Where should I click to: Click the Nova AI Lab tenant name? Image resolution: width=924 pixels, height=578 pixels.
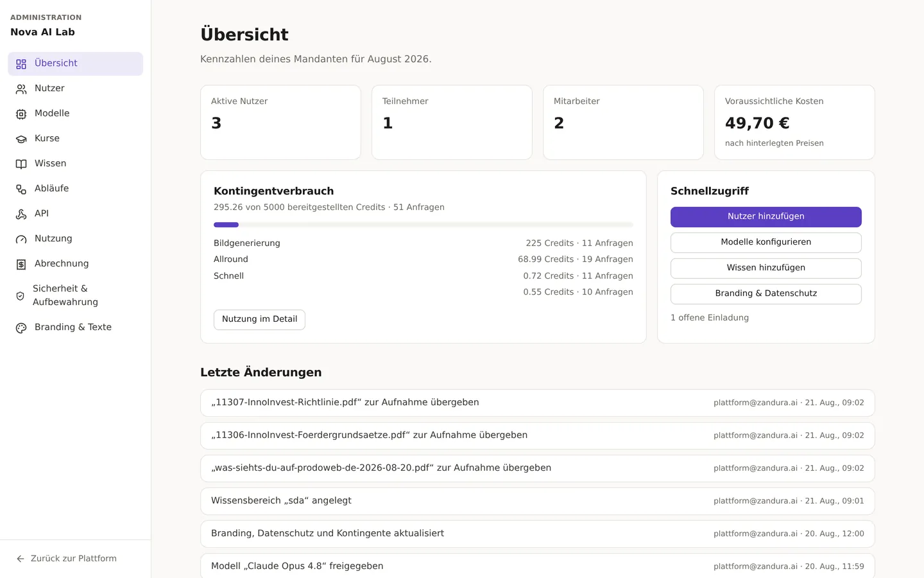42,32
